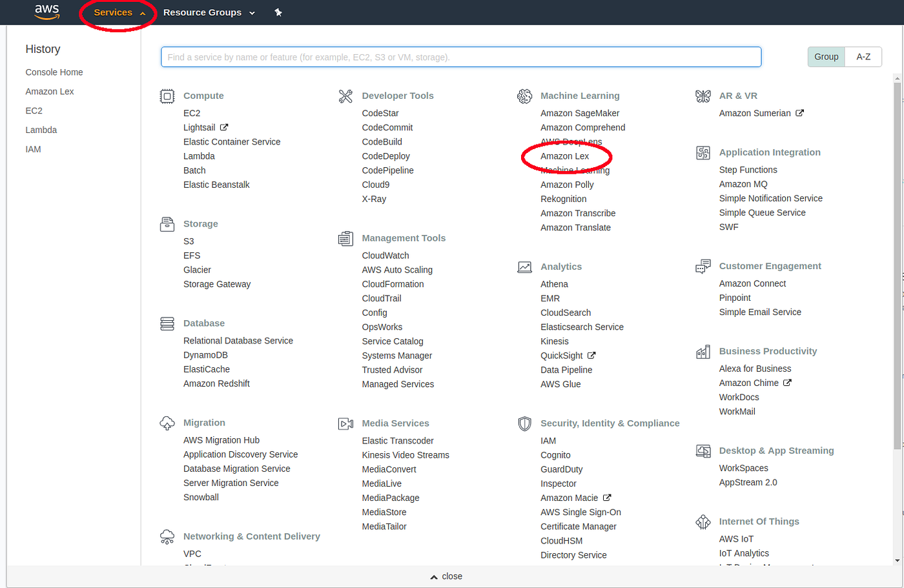Click the Storage category icon

tap(167, 224)
